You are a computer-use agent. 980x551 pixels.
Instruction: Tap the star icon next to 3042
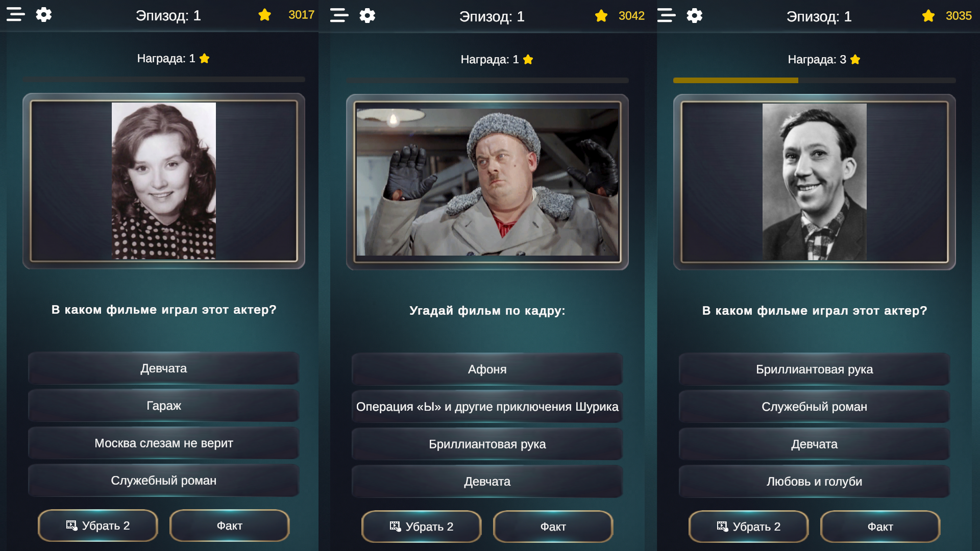point(601,16)
